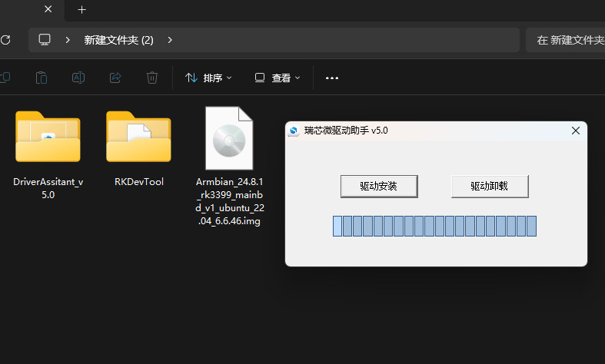Expand chevron after 新建文件夹 (2) in path
Screen dimensions: 605x364
pos(169,40)
